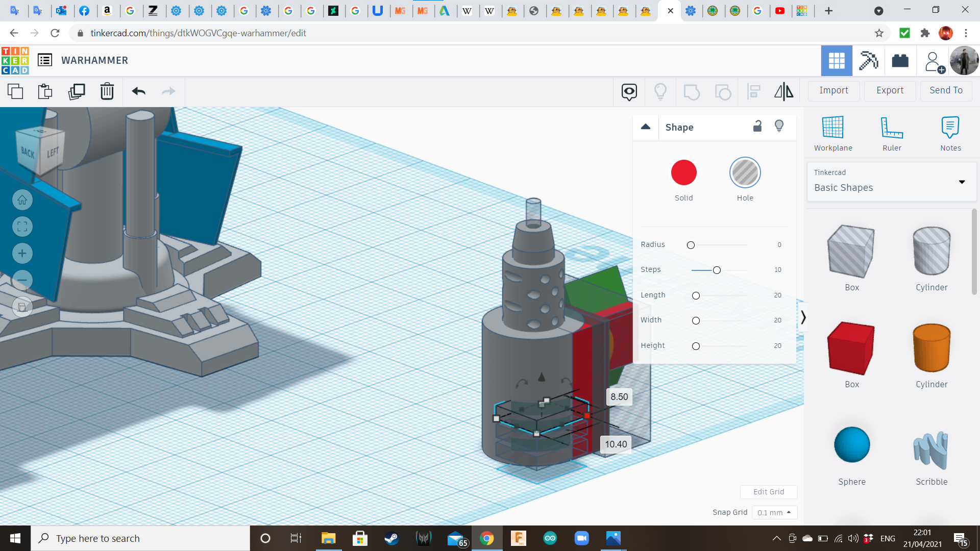The height and width of the screenshot is (551, 980).
Task: Go to Tinkercad home logo
Action: [x=15, y=60]
